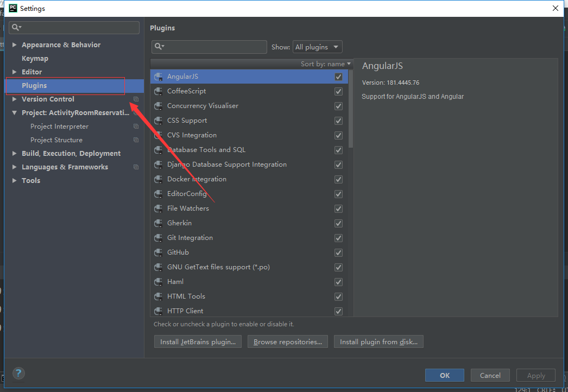Click Browse repositories button
This screenshot has width=568, height=392.
tap(287, 342)
